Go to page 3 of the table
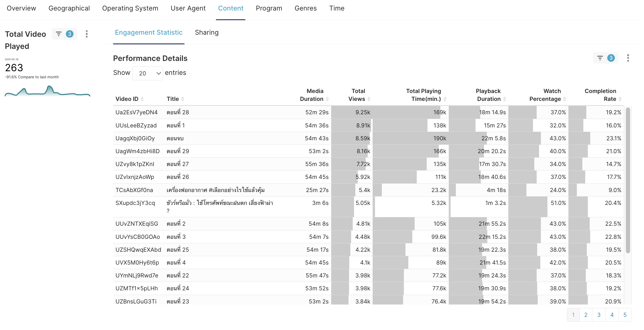The height and width of the screenshot is (330, 644). [x=599, y=315]
